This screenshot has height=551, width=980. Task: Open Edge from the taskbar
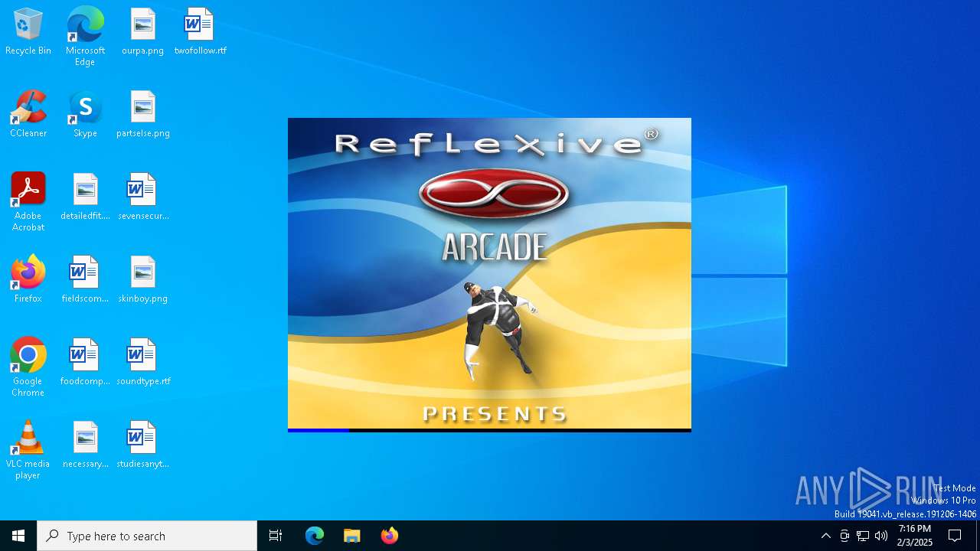[x=315, y=536]
